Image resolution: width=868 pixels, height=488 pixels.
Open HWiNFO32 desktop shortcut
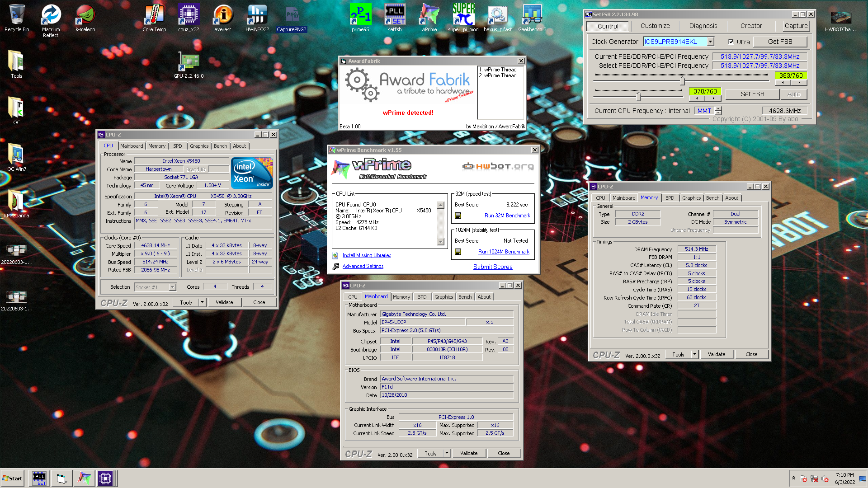[257, 18]
